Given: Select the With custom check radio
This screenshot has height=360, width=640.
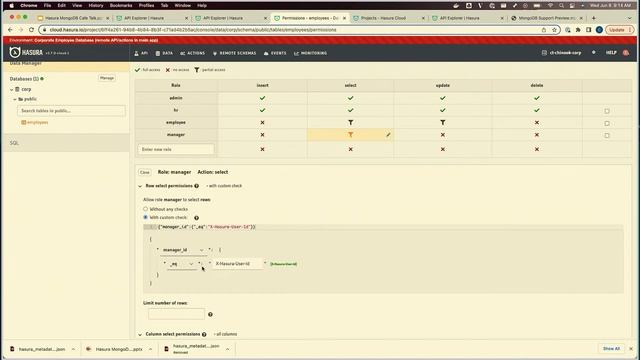Looking at the screenshot, I should coord(145,218).
